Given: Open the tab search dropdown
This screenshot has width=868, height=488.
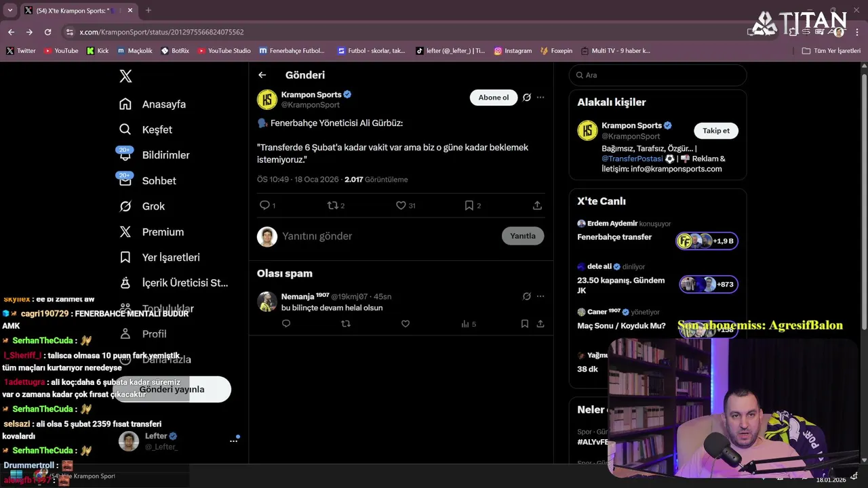Looking at the screenshot, I should 9,10.
